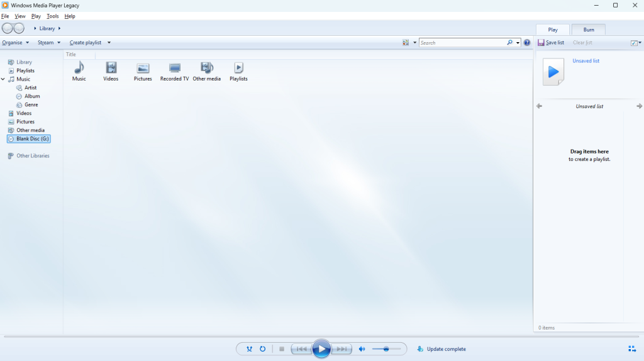This screenshot has height=361, width=644.
Task: Open the Pictures category icon
Action: click(x=143, y=72)
